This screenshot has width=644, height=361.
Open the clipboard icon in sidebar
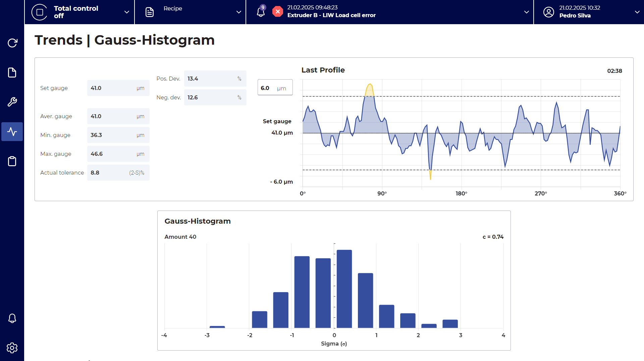coord(12,161)
